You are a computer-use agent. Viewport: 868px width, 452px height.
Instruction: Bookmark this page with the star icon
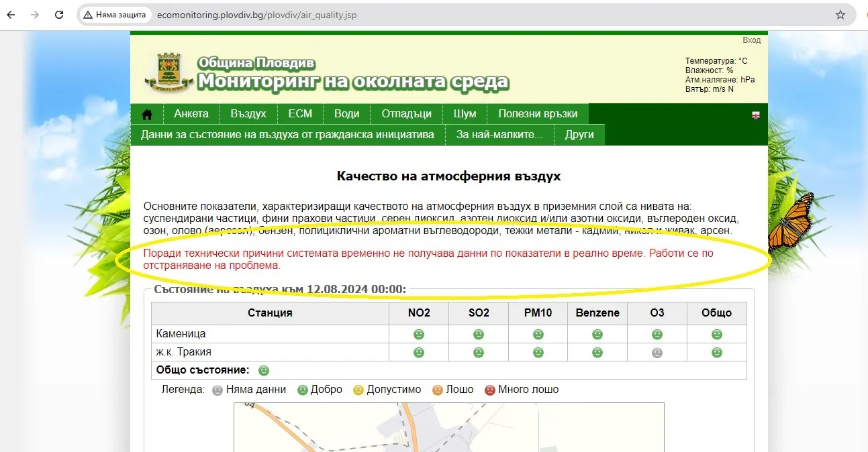coord(840,15)
